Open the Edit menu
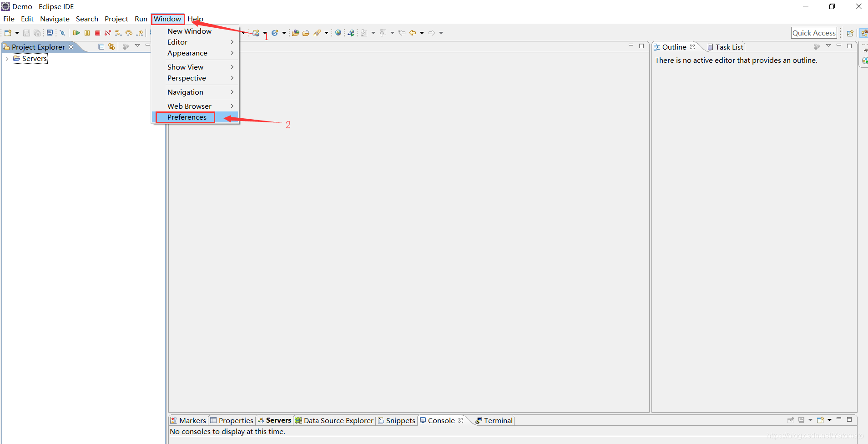The image size is (868, 444). pos(27,19)
